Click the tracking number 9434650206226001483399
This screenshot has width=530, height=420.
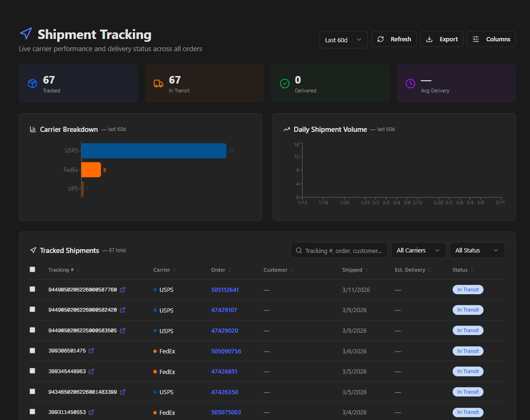(x=83, y=392)
